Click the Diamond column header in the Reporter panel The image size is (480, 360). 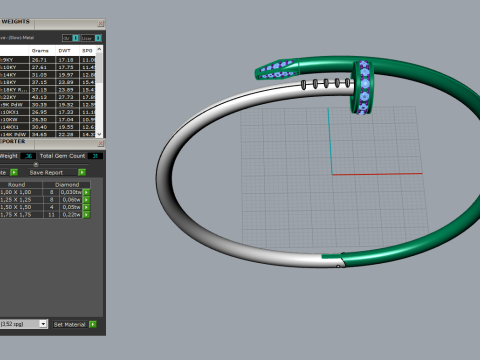(67, 185)
